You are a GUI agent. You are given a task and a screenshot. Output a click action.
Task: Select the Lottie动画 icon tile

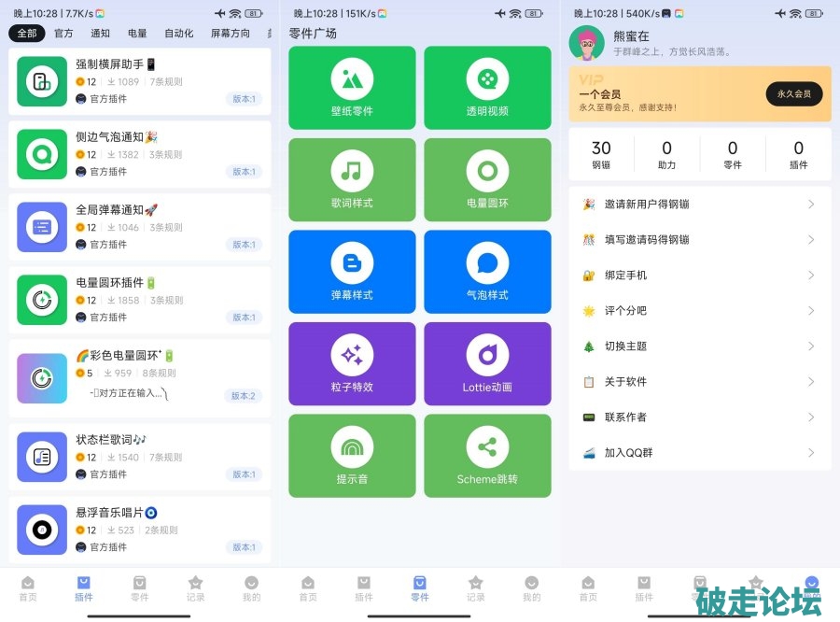pyautogui.click(x=487, y=355)
